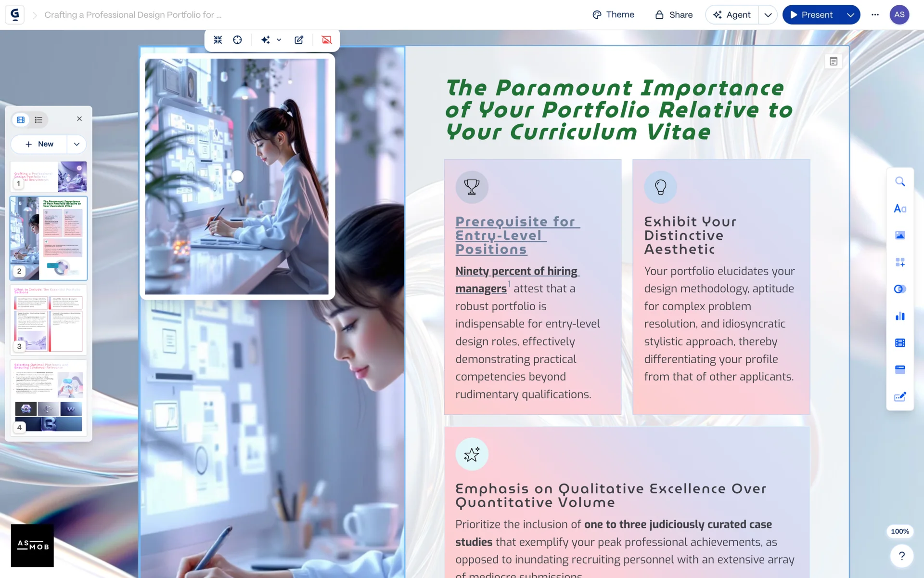Expand the Agent dropdown chevron
Screen dimensions: 924x578
click(768, 15)
